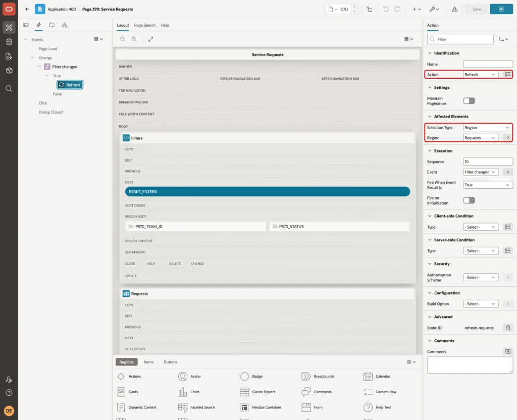This screenshot has height=420, width=517.
Task: Pick Faceted Search region from gallery
Action: point(196,407)
